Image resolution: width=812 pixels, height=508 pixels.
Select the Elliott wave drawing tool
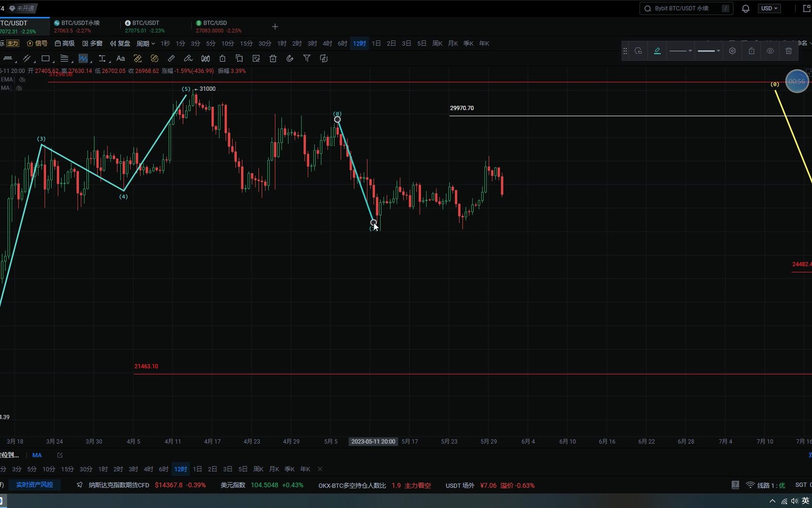pos(83,58)
